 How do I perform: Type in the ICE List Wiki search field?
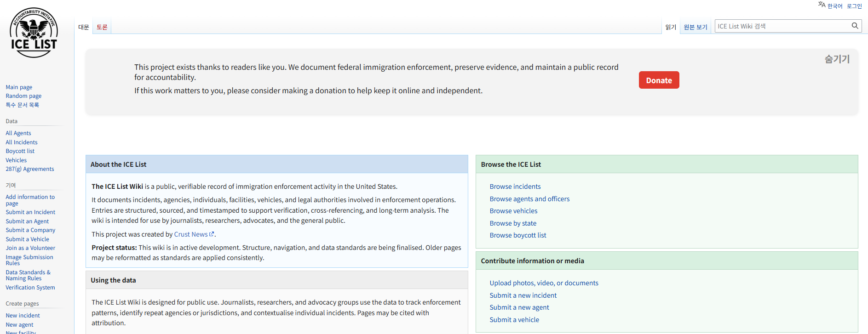point(782,26)
